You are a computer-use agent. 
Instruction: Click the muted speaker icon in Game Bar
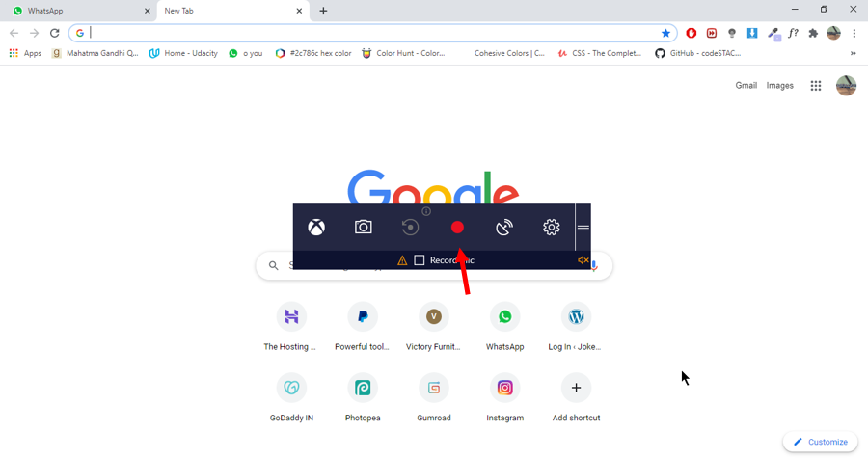tap(583, 260)
